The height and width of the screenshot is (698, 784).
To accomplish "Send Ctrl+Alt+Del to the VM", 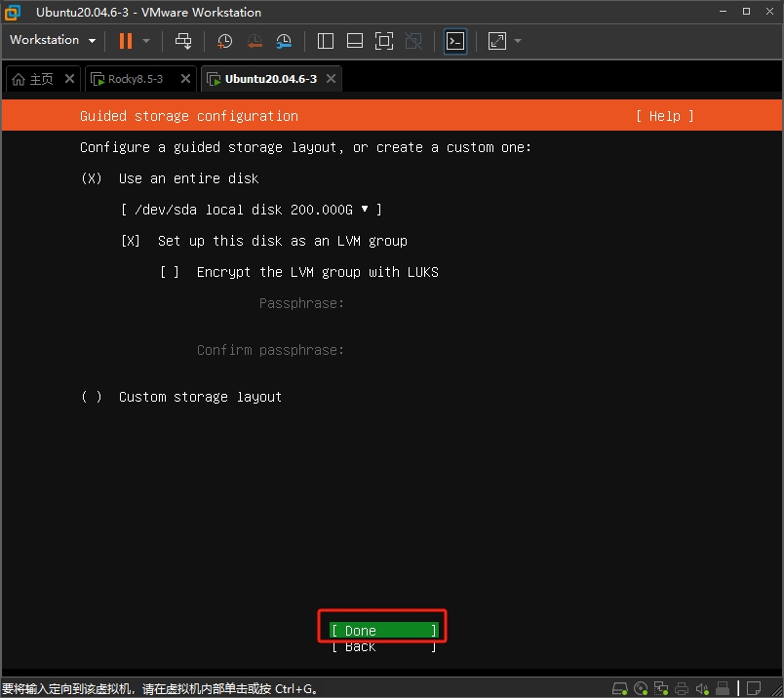I will [x=183, y=41].
